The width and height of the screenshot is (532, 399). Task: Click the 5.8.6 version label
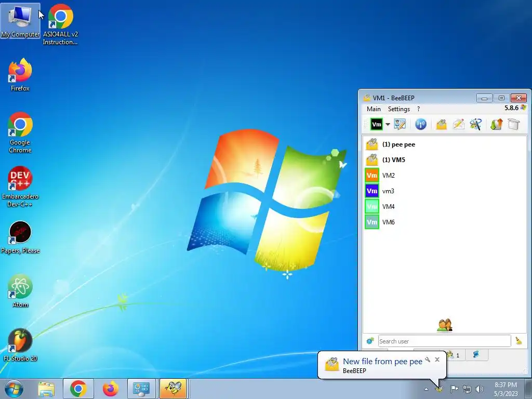(x=511, y=108)
